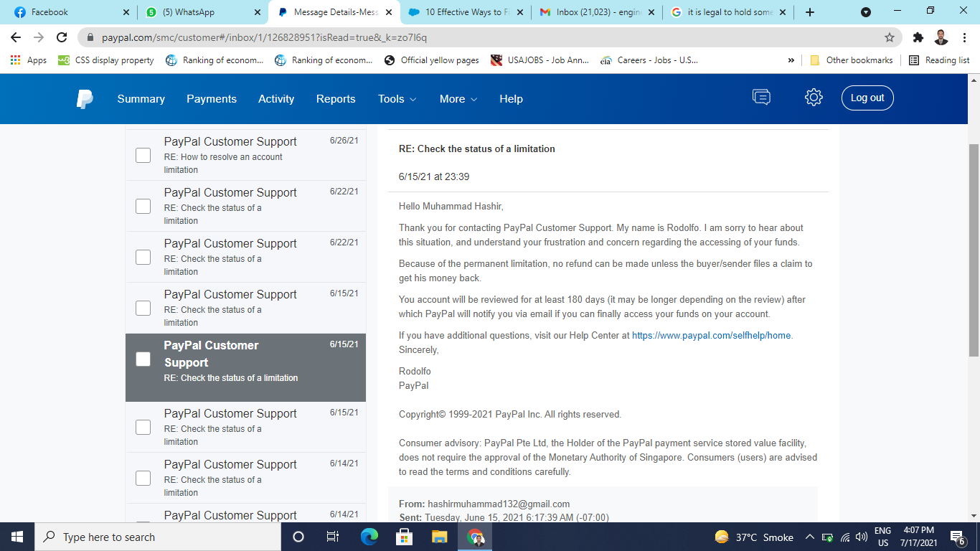Click the page vertical scrollbar thumb

[x=974, y=250]
